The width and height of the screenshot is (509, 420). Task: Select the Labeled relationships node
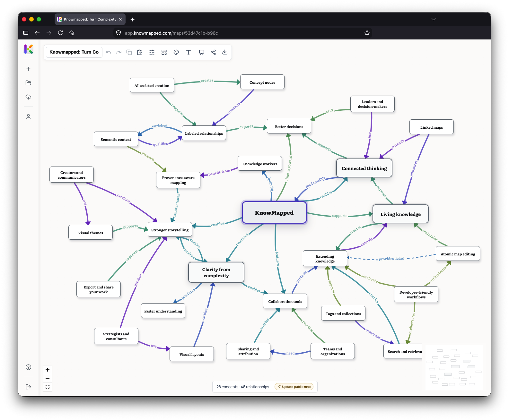(x=204, y=133)
